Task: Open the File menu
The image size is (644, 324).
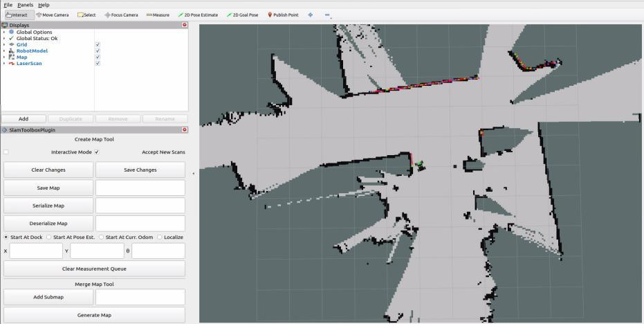Action: tap(8, 5)
